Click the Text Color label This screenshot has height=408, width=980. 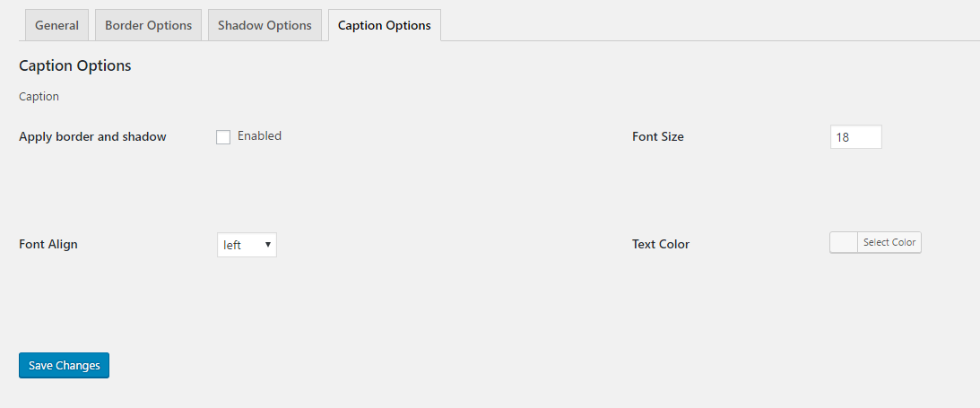tap(661, 244)
